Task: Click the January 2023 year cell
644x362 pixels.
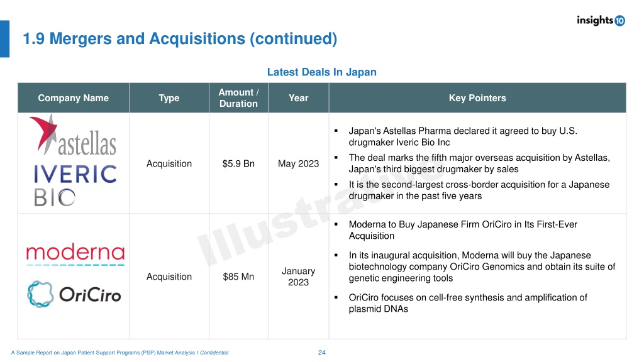Action: [299, 277]
